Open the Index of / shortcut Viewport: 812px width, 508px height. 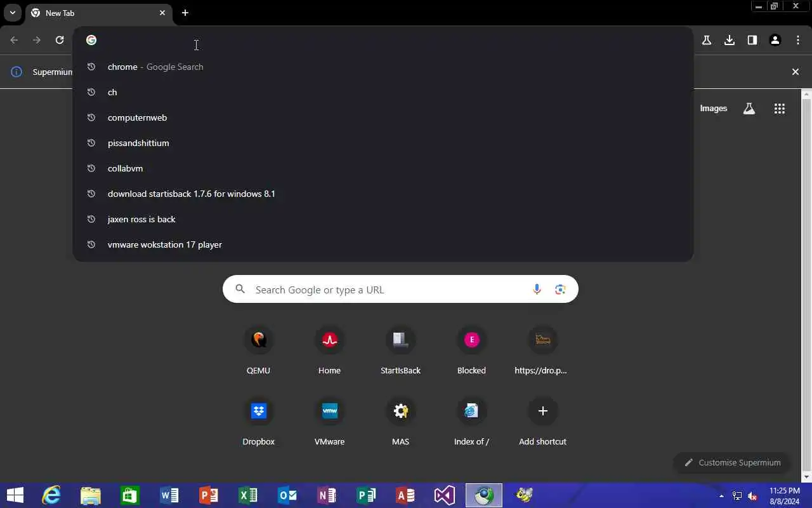point(471,422)
